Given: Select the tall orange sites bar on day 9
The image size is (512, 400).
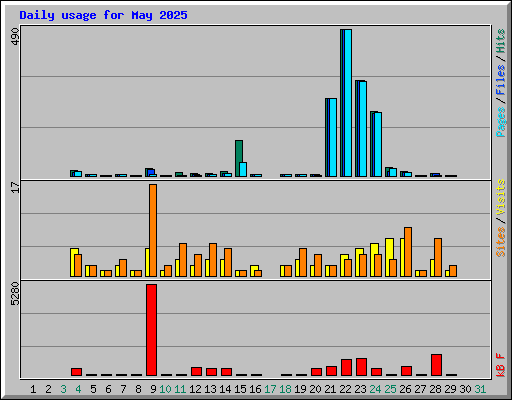Looking at the screenshot, I should [153, 230].
